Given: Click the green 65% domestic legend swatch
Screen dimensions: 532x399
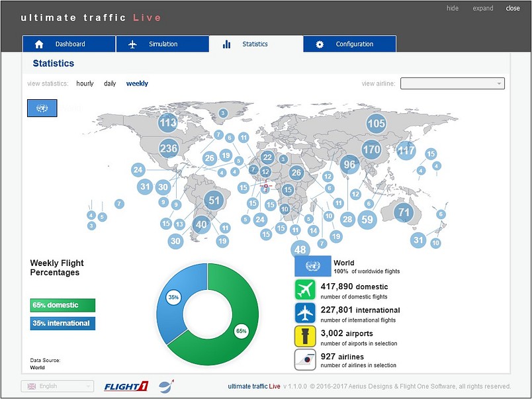Looking at the screenshot, I should [x=63, y=305].
